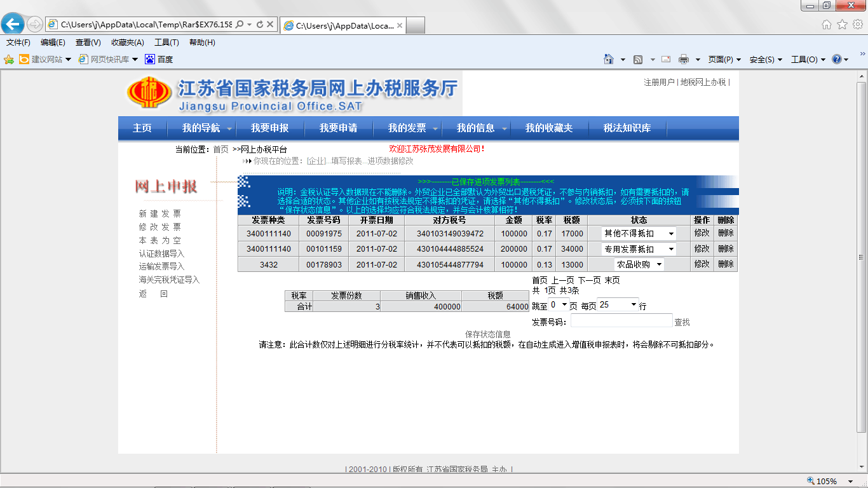Open the 帮助(H) menu
868x488 pixels.
[202, 43]
